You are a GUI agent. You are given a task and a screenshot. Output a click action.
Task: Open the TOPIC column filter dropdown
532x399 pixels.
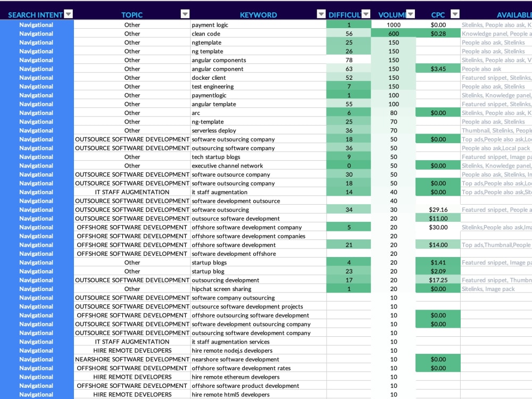tap(185, 14)
